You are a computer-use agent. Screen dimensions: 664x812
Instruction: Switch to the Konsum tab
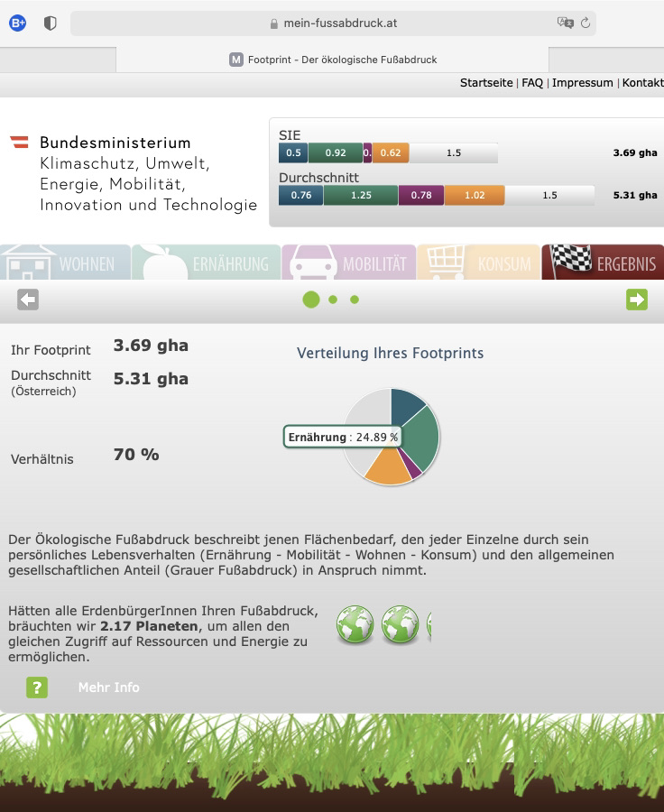[x=479, y=263]
